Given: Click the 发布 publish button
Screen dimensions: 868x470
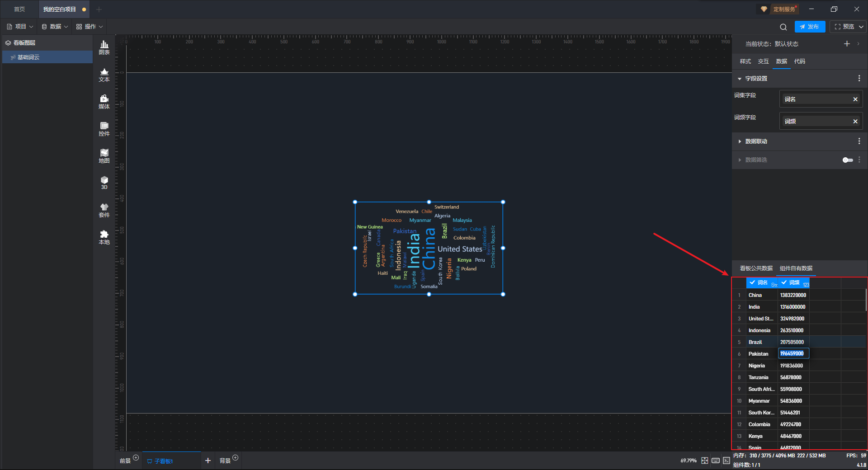Looking at the screenshot, I should 810,27.
